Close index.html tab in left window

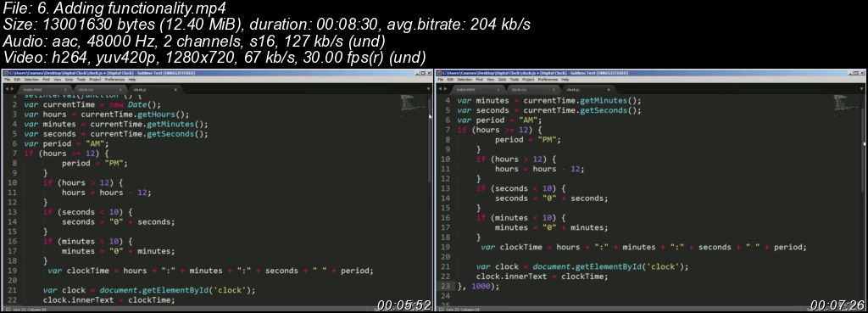(x=65, y=90)
